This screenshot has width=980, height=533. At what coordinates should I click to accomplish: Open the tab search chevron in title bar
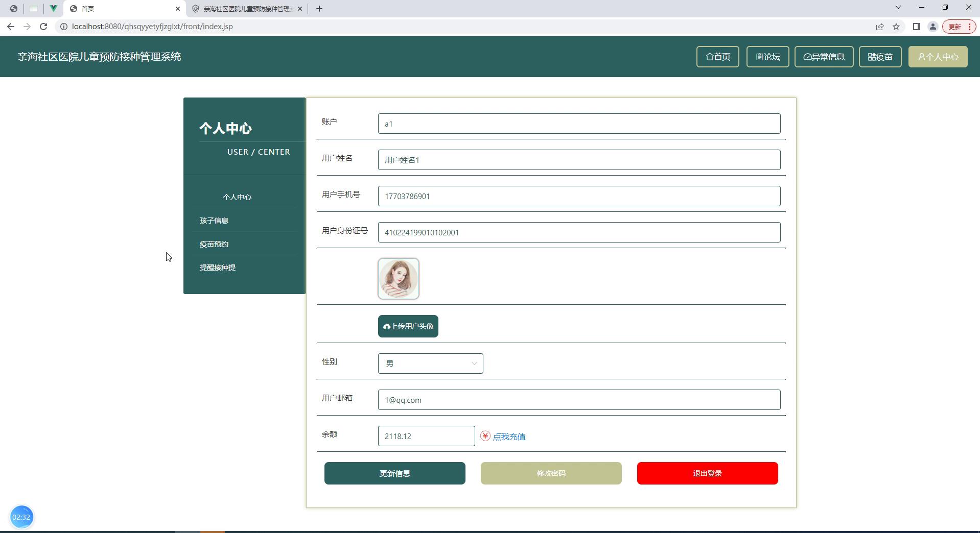coord(898,7)
